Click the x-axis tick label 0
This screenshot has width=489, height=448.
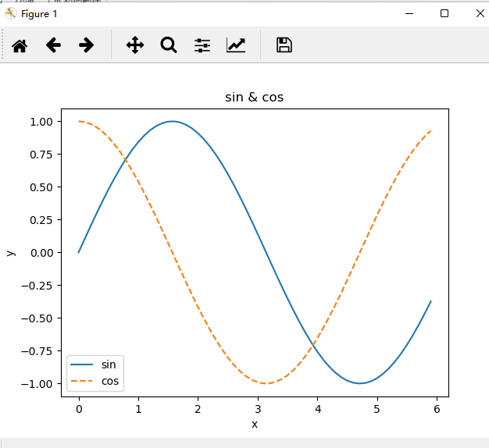[x=79, y=409]
